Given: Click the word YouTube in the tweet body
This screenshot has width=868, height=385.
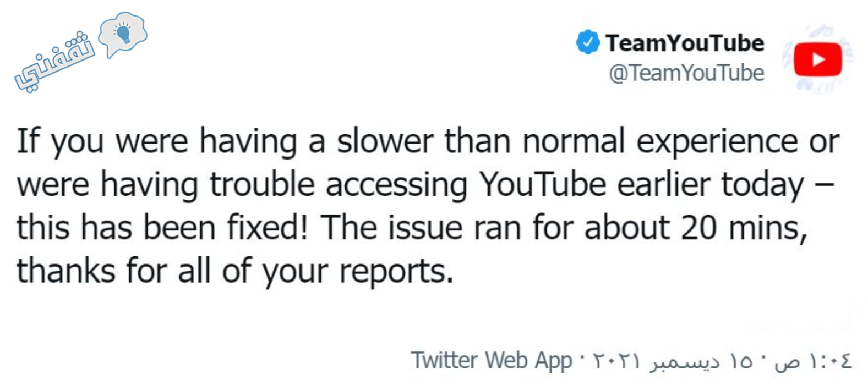Looking at the screenshot, I should coord(542,184).
